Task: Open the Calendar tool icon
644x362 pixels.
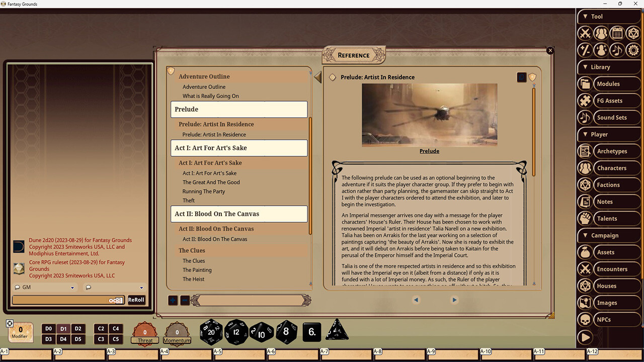Action: click(x=617, y=33)
